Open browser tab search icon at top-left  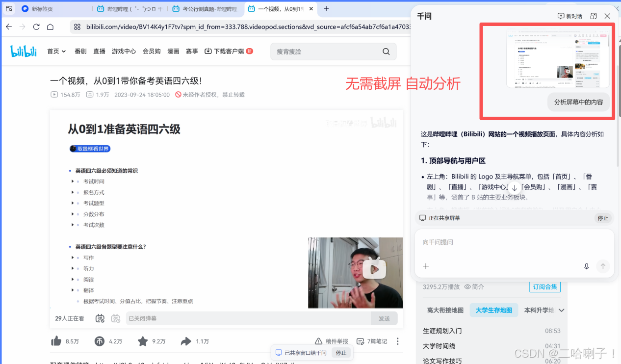[x=9, y=8]
